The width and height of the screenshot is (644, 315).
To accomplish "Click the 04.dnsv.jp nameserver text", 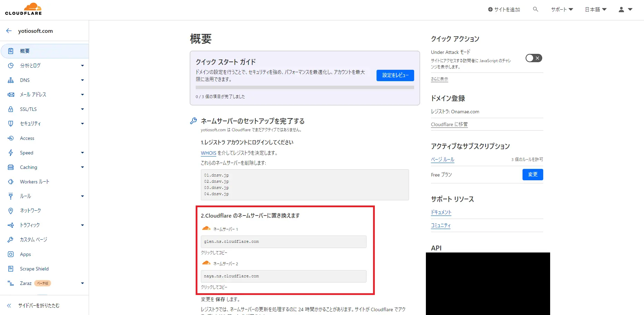I will point(216,194).
